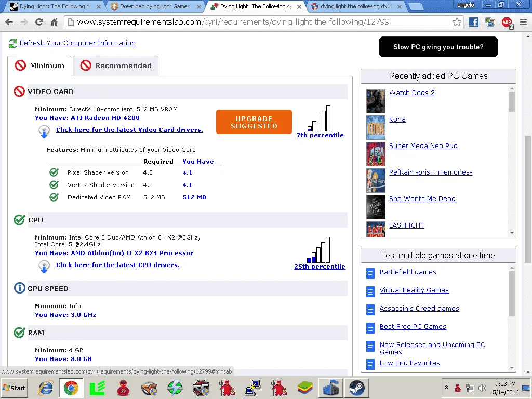Click the CPU percentile bar chart
The image size is (532, 399).
(318, 250)
